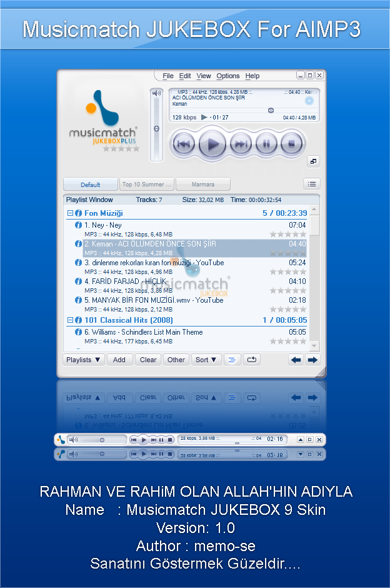Click the Other button
The width and height of the screenshot is (390, 588).
[176, 360]
